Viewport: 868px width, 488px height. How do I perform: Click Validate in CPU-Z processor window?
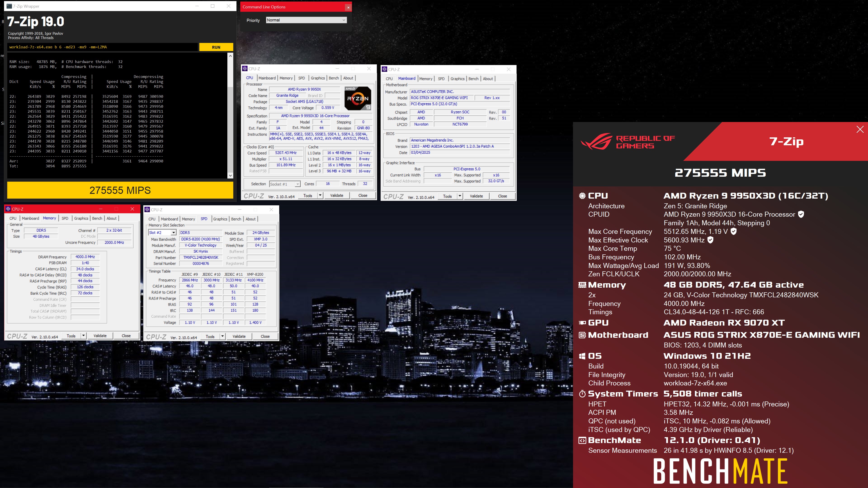pos(337,196)
